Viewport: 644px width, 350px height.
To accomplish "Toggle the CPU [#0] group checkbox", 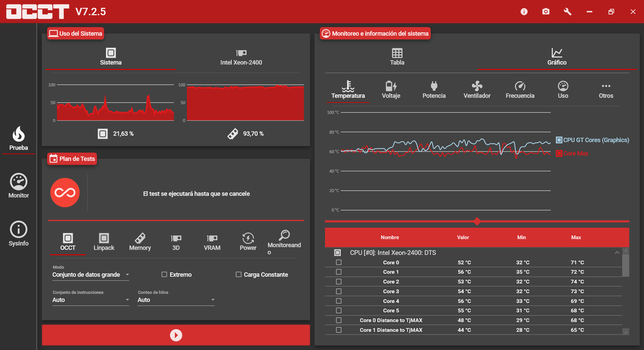I will tap(338, 253).
